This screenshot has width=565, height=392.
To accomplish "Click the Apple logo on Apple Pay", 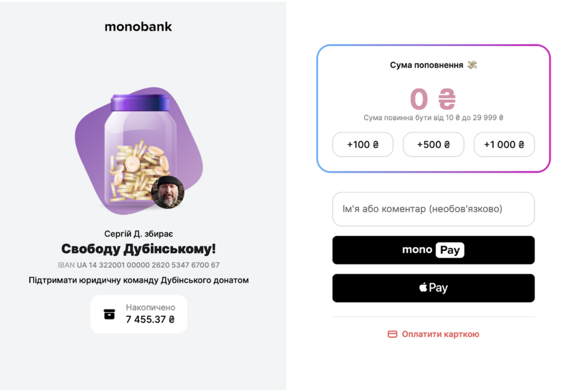I will [x=423, y=288].
